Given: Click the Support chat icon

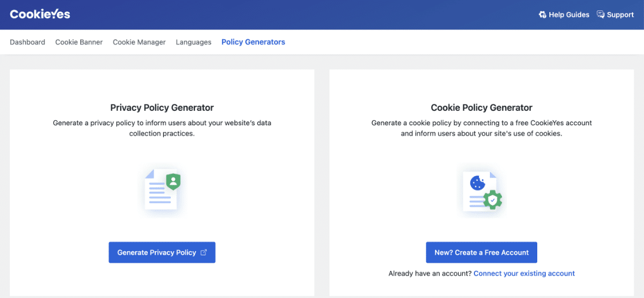Looking at the screenshot, I should point(601,15).
